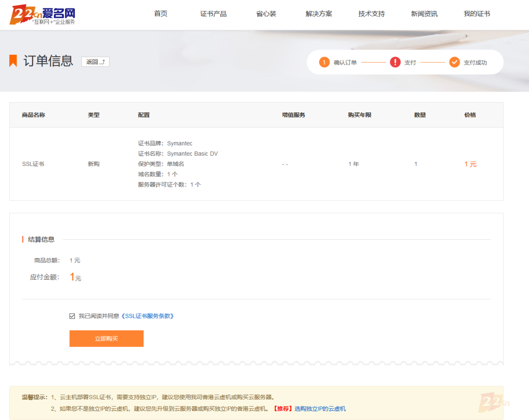
Task: Click the 返回 button
Action: (x=96, y=62)
